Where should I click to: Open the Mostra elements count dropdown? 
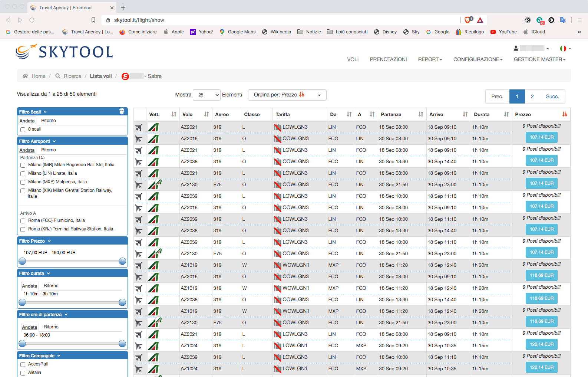(x=207, y=95)
